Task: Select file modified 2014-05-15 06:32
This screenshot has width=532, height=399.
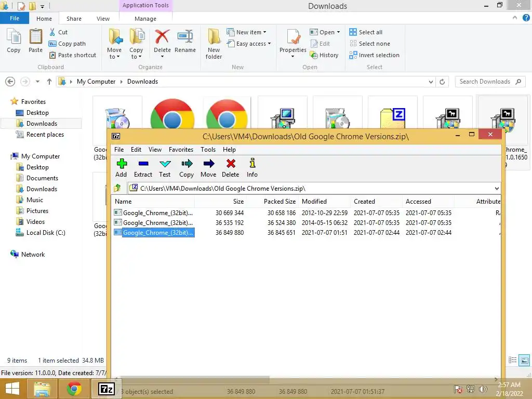Action: [307, 223]
